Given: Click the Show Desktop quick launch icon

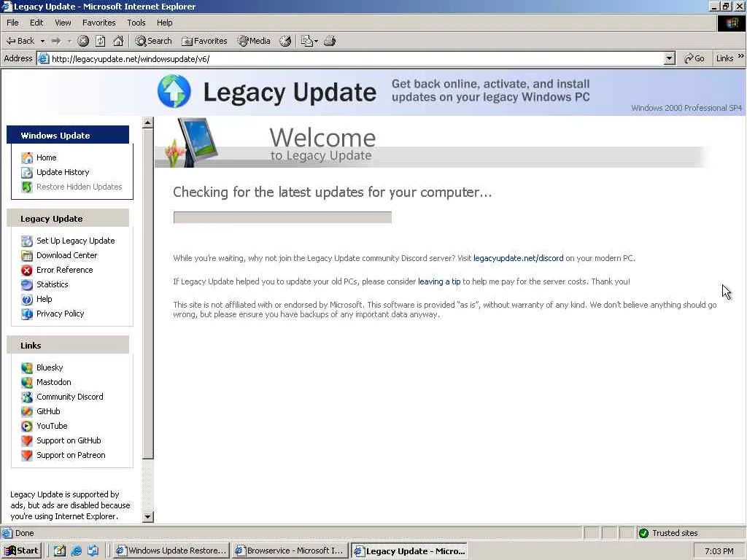Looking at the screenshot, I should point(60,551).
